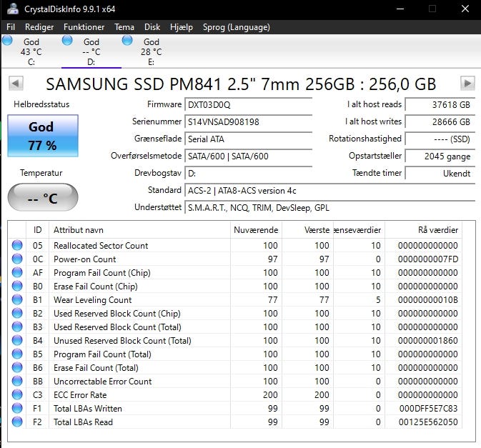Viewport: 481px width, 448px height.
Task: Click the Rotationshastighed value ---- (SSD)
Action: pos(440,139)
